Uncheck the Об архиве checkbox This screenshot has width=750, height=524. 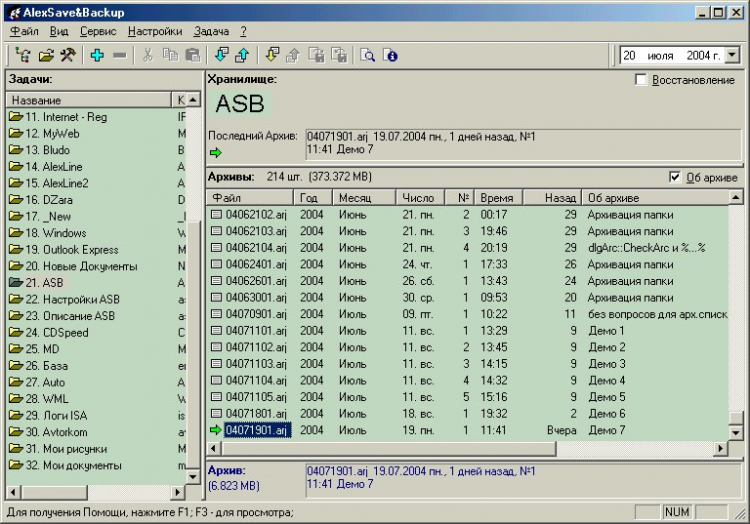click(674, 177)
